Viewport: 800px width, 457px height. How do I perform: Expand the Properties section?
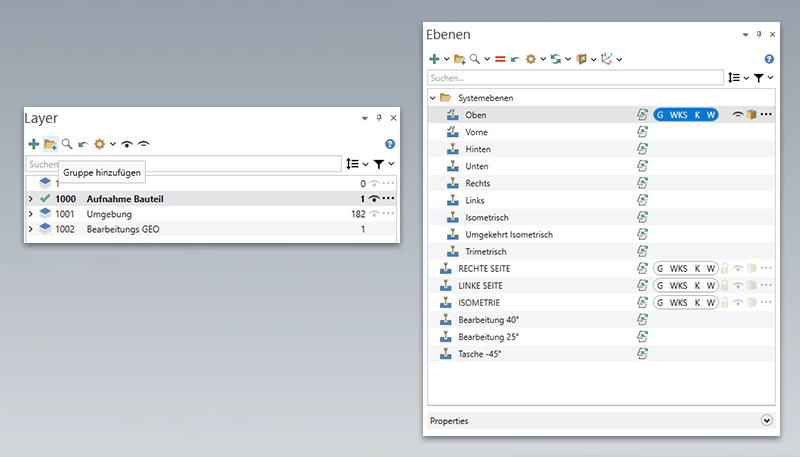click(x=767, y=421)
